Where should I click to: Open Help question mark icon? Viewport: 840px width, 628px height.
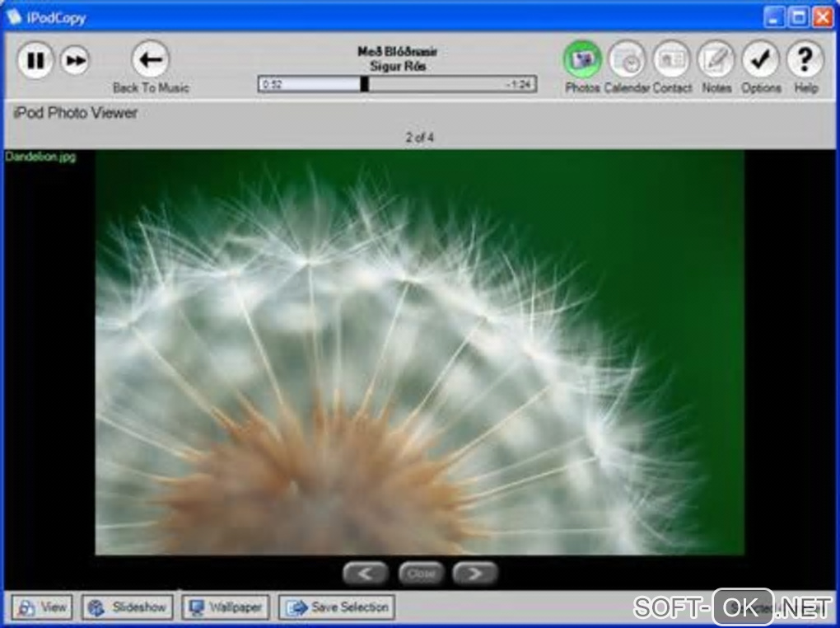coord(805,59)
